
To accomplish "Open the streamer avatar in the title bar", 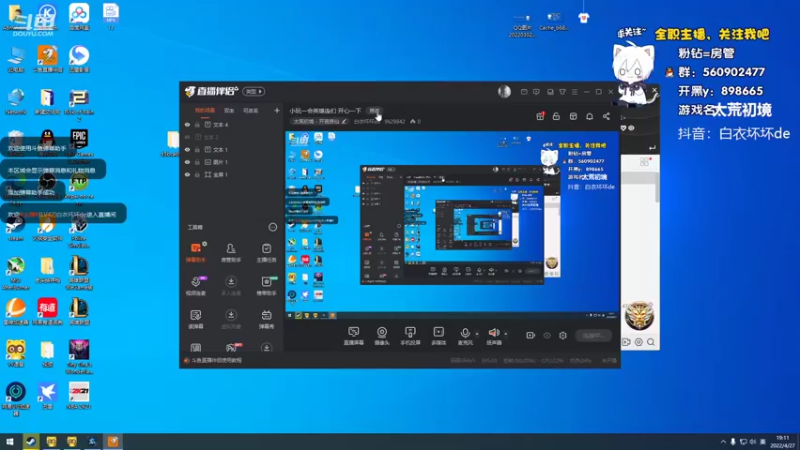I will [504, 91].
